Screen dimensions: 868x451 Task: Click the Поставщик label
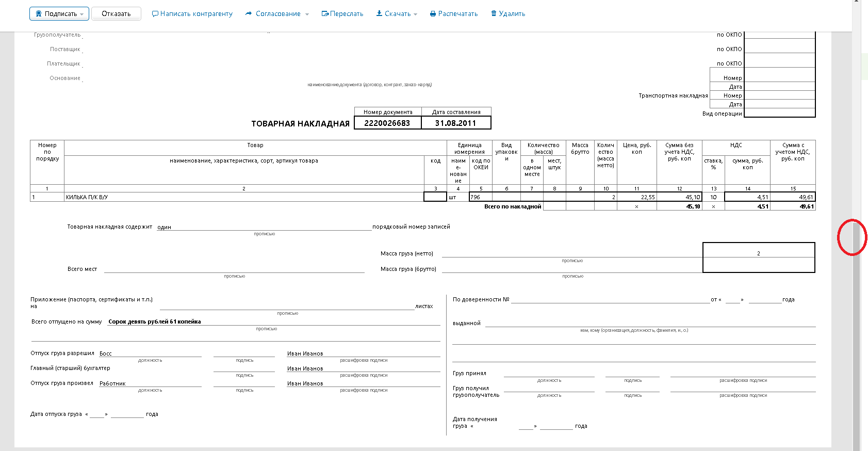[x=65, y=49]
